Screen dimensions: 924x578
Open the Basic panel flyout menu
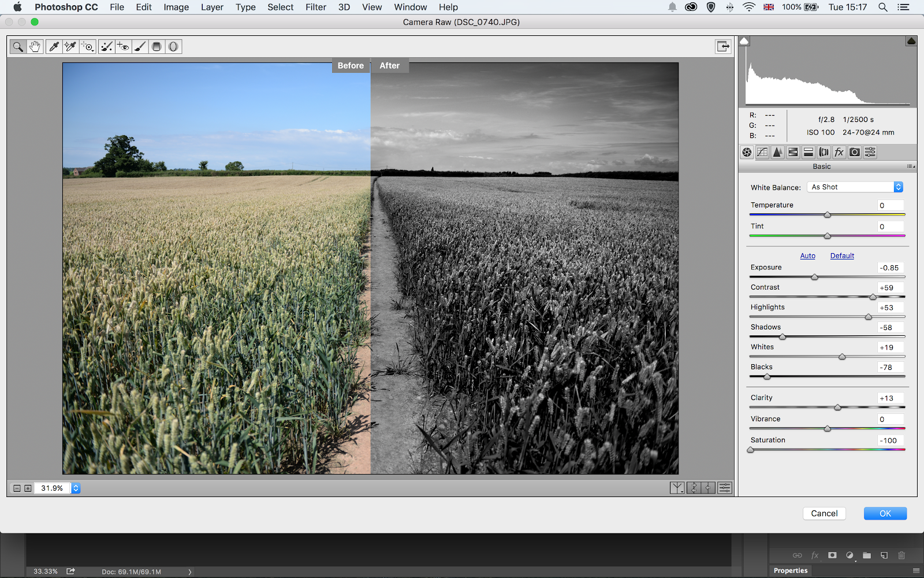tap(910, 166)
